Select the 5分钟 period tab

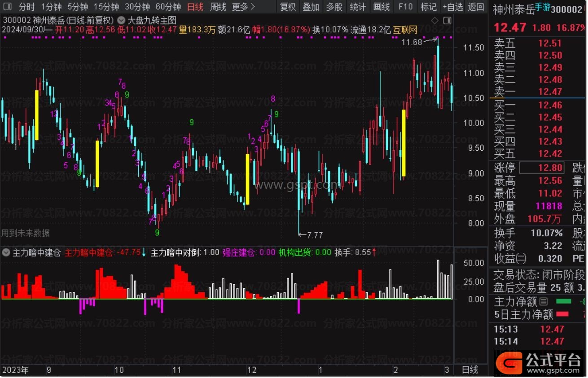click(77, 7)
